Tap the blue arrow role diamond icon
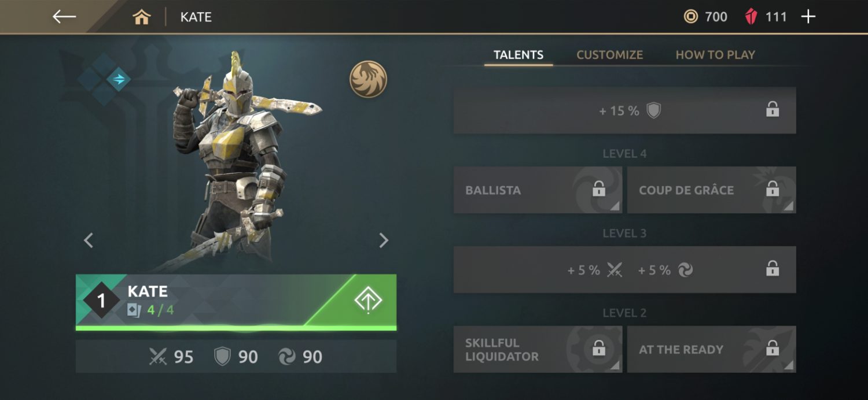The width and height of the screenshot is (868, 400). [x=119, y=79]
